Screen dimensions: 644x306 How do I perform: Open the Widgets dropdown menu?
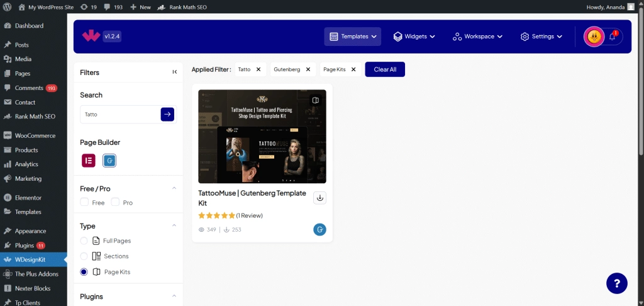coord(414,37)
